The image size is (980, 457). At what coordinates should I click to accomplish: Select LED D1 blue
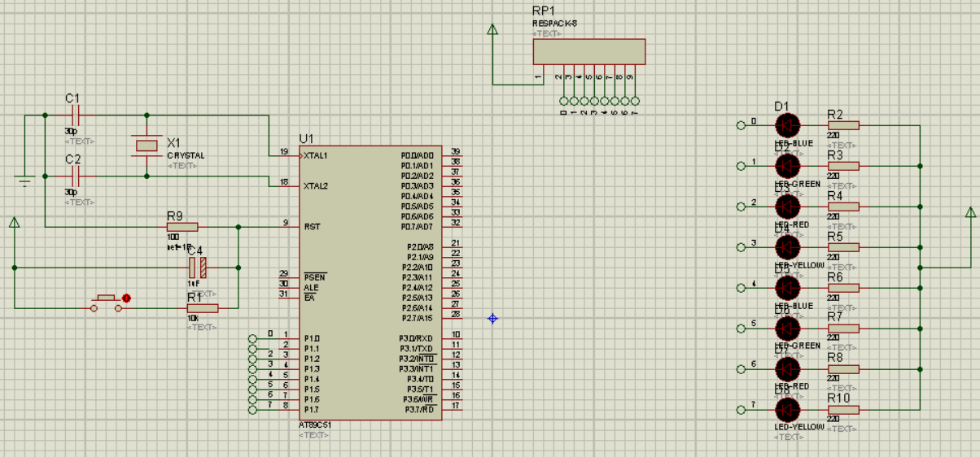click(787, 125)
